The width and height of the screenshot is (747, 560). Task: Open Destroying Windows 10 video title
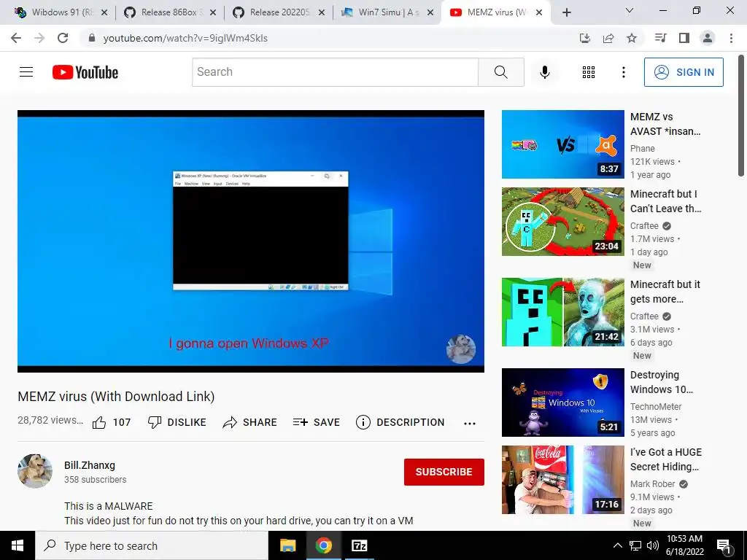[662, 382]
